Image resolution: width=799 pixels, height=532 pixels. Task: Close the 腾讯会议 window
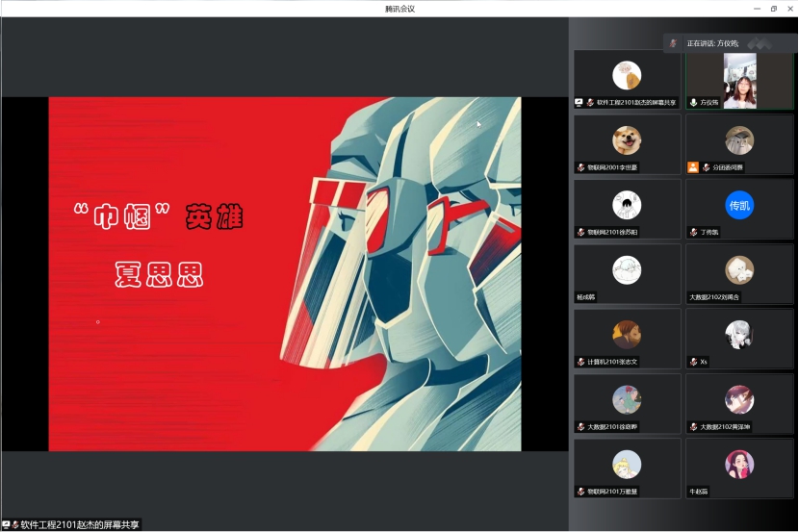coord(790,9)
